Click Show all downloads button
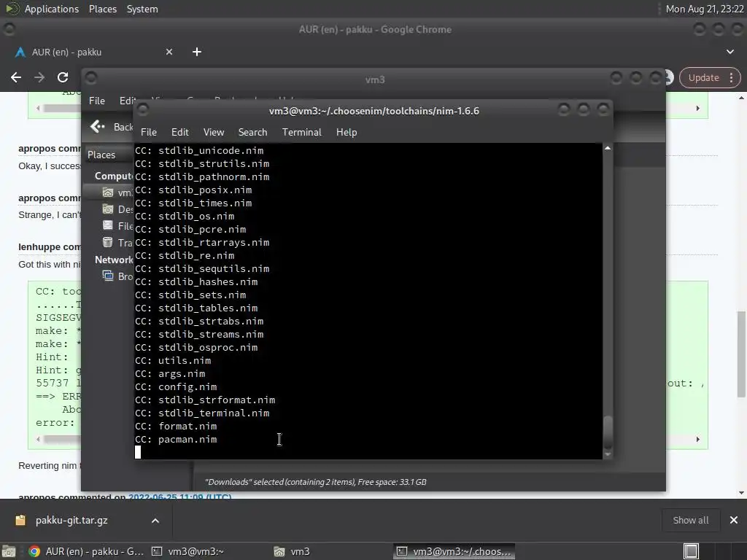747x560 pixels. point(690,520)
